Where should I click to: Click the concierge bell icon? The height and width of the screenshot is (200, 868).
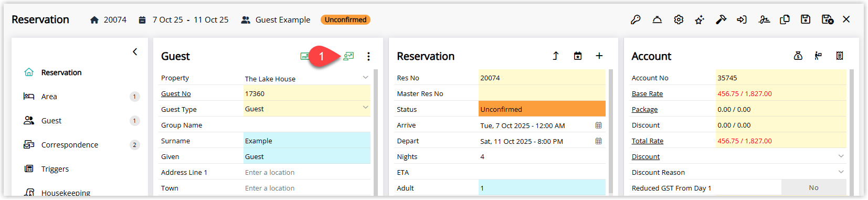coord(657,19)
